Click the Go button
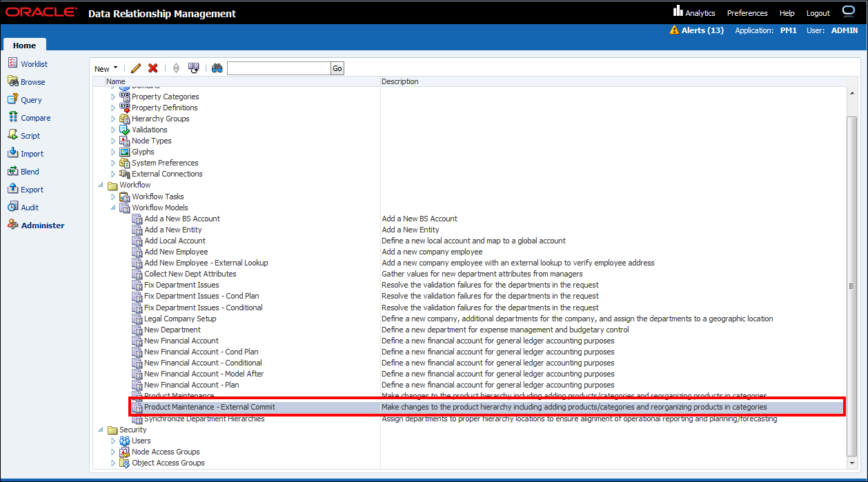This screenshot has width=868, height=482. pos(337,68)
